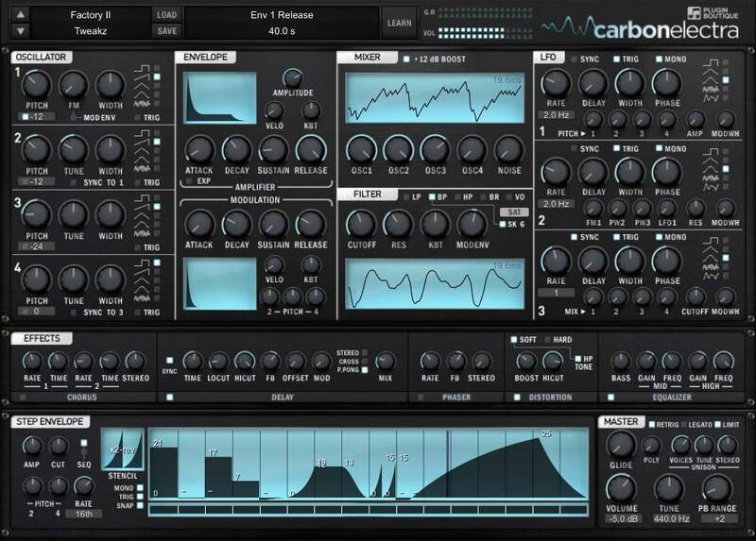Click the next preset down arrow
This screenshot has height=541, width=756.
pos(21,30)
